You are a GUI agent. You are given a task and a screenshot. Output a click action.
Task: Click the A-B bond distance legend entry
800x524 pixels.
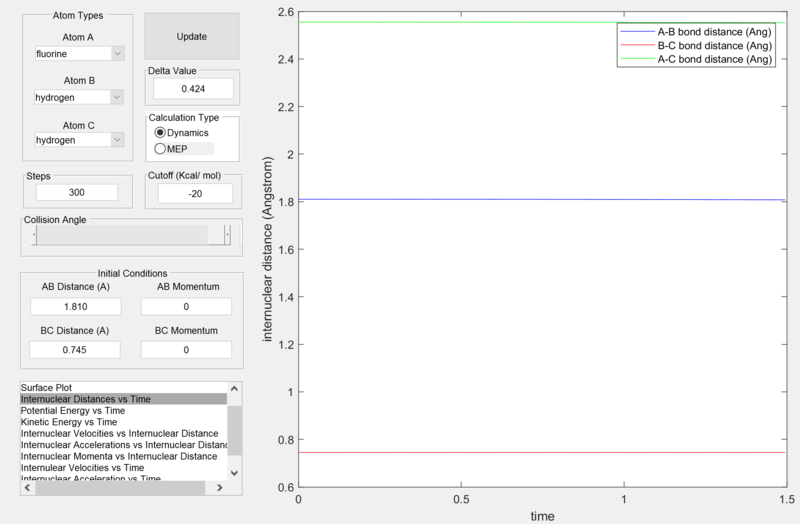(x=696, y=32)
